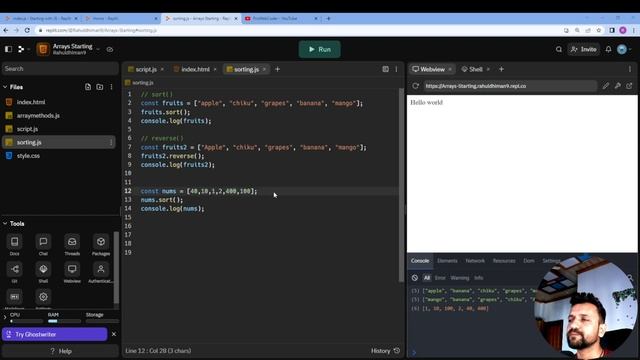640x360 pixels.
Task: Reload the webview page
Action: (416, 86)
